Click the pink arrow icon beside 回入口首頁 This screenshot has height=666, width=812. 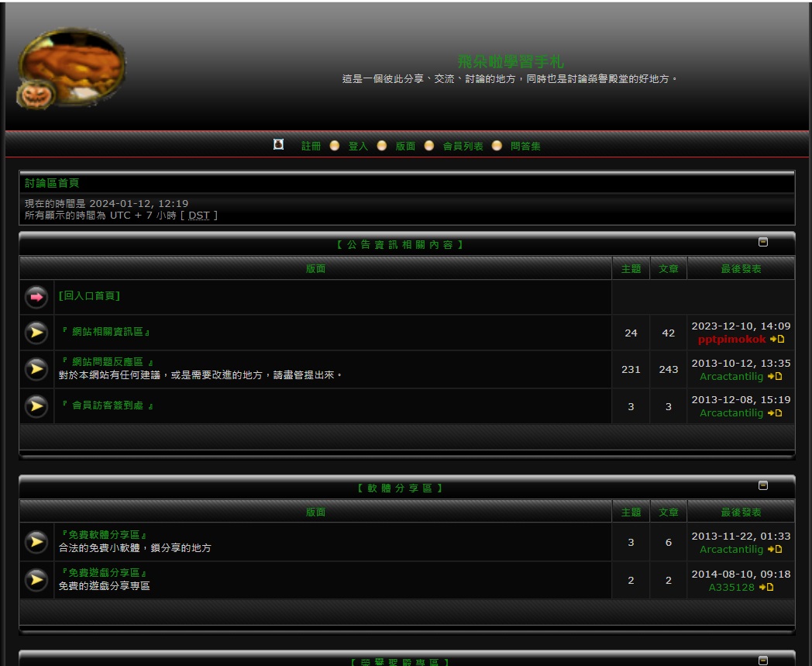click(36, 297)
